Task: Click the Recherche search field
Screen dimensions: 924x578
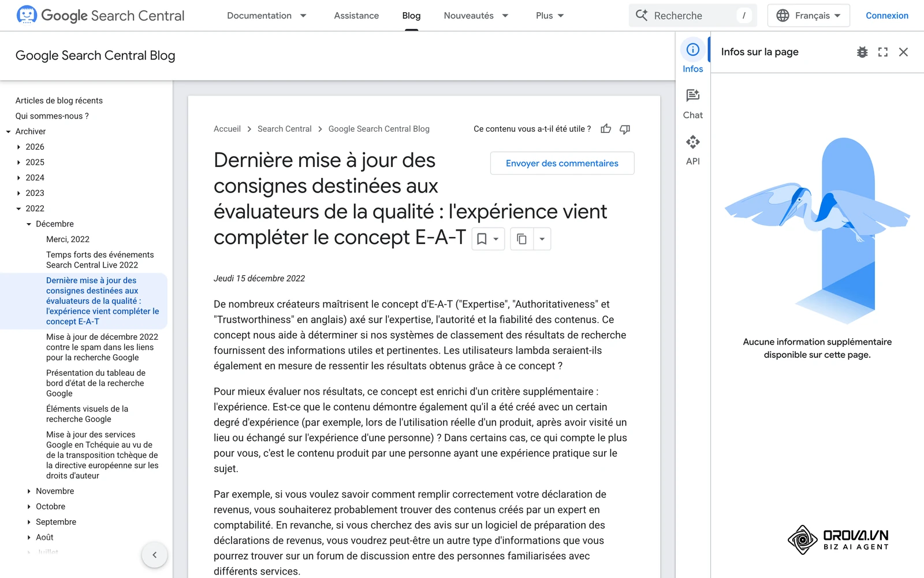Action: [x=693, y=16]
